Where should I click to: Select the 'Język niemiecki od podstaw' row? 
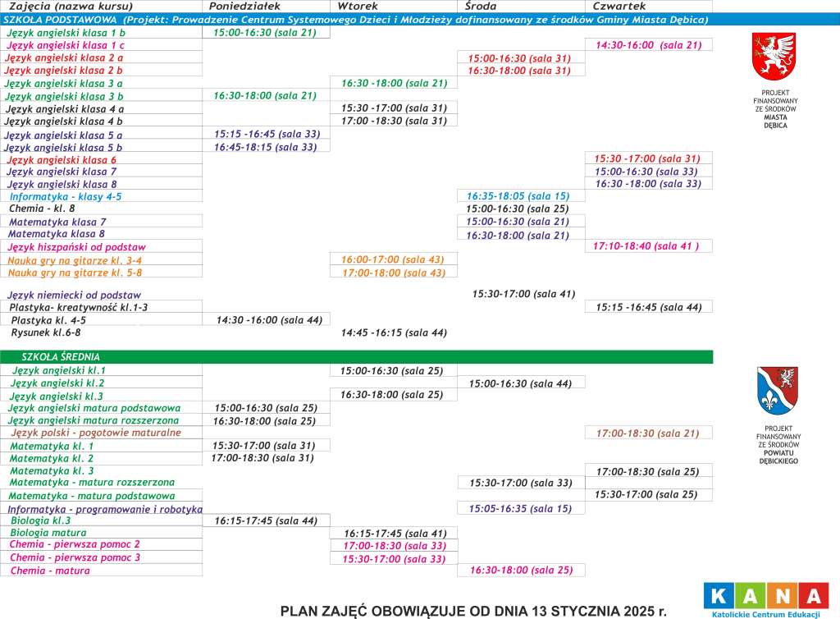[x=74, y=295]
